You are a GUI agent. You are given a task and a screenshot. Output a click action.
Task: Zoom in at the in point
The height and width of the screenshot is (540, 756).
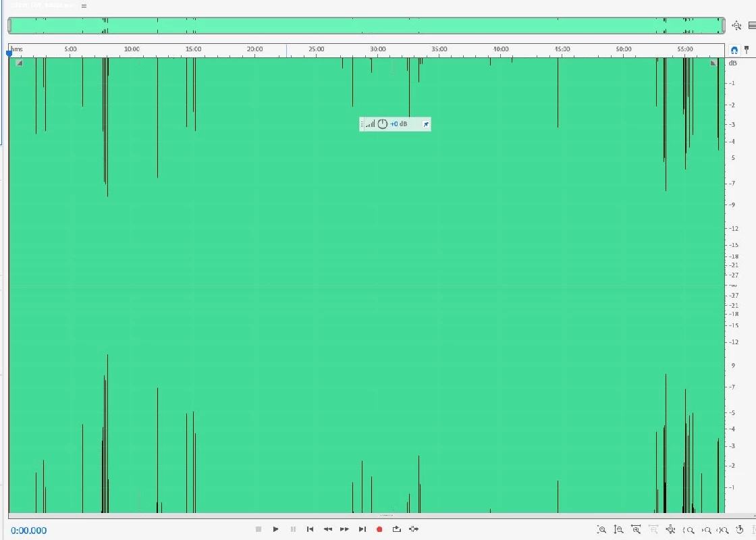(688, 530)
